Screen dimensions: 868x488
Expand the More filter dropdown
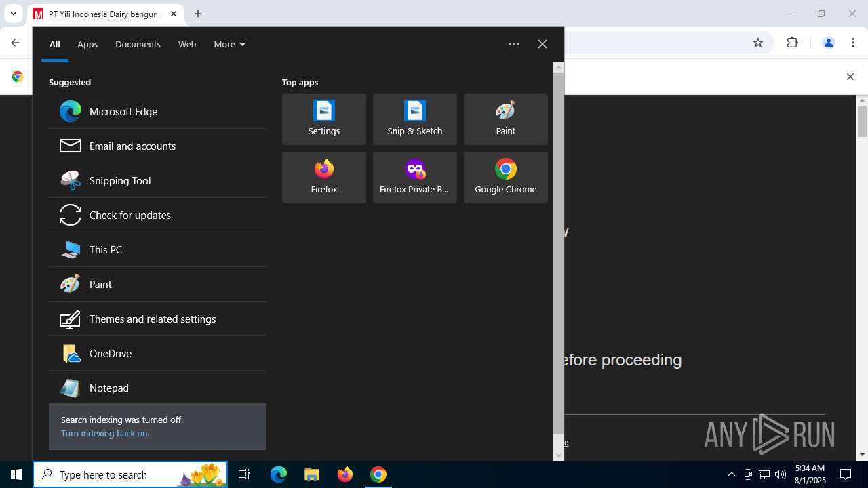pos(230,44)
